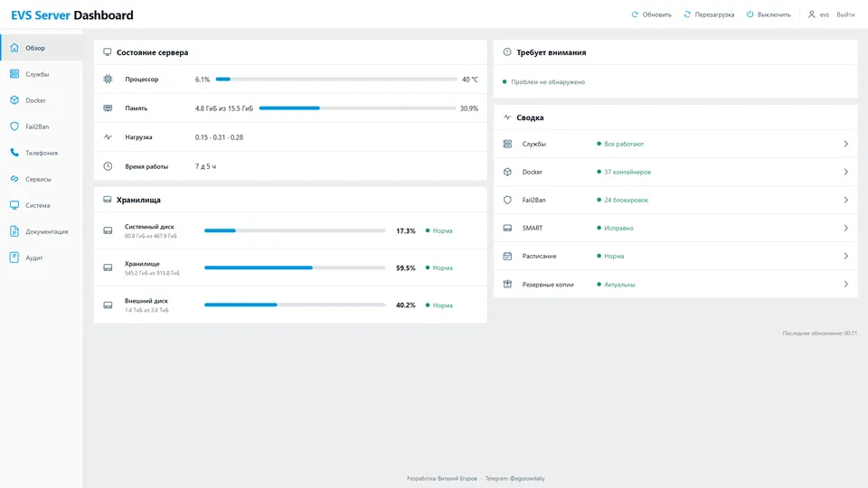Click the Последнее обновление timestamp
The height and width of the screenshot is (488, 868).
pos(819,333)
